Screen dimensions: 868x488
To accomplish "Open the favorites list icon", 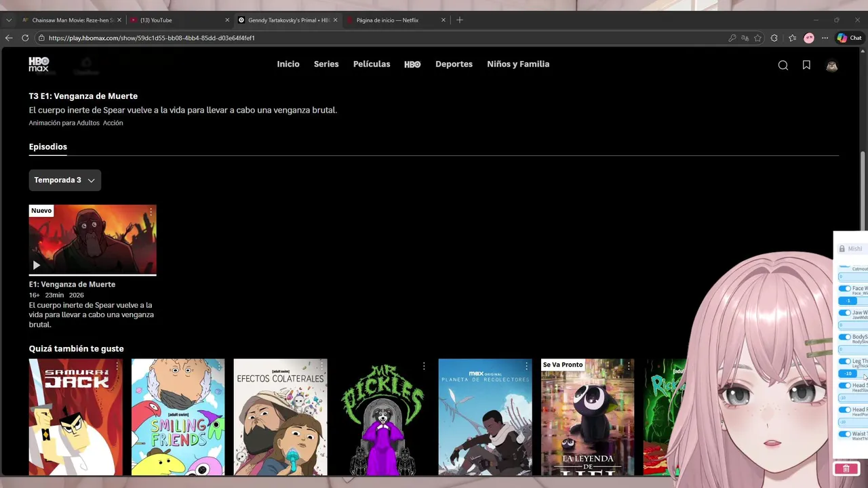I will tap(792, 38).
